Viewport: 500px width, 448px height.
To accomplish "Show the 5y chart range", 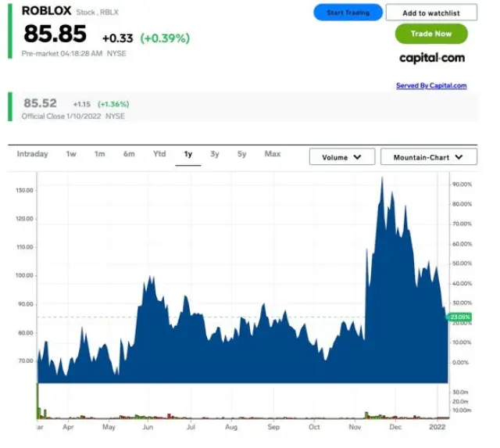I will [x=242, y=155].
